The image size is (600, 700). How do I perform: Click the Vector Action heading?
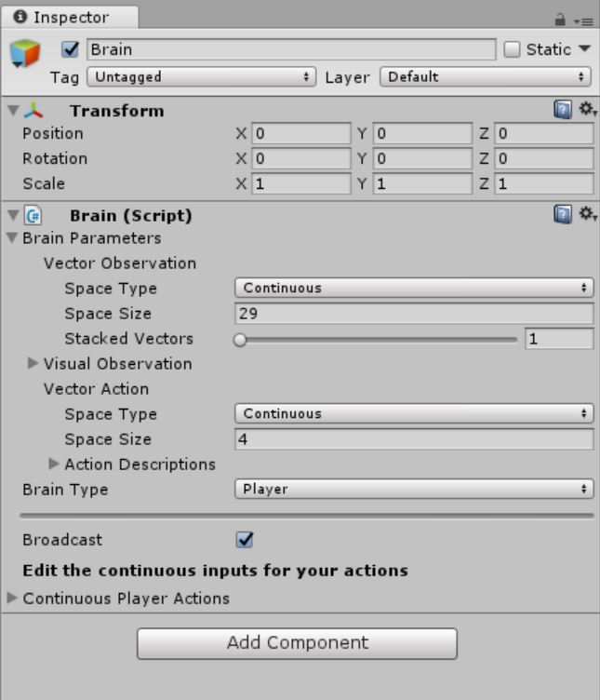point(96,389)
